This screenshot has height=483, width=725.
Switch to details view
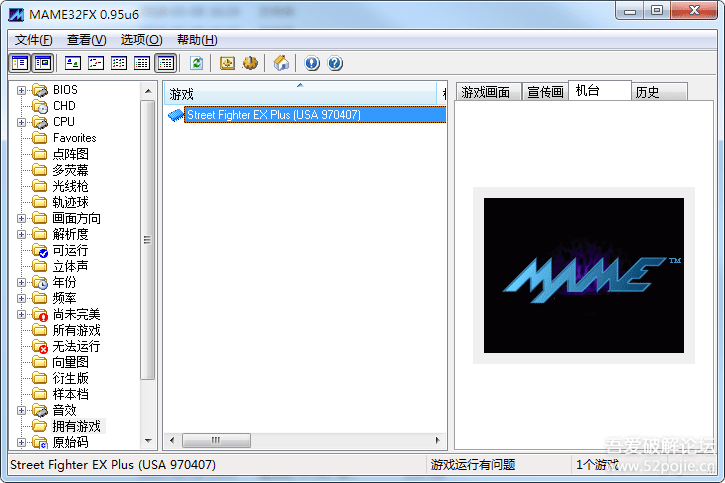(x=142, y=63)
